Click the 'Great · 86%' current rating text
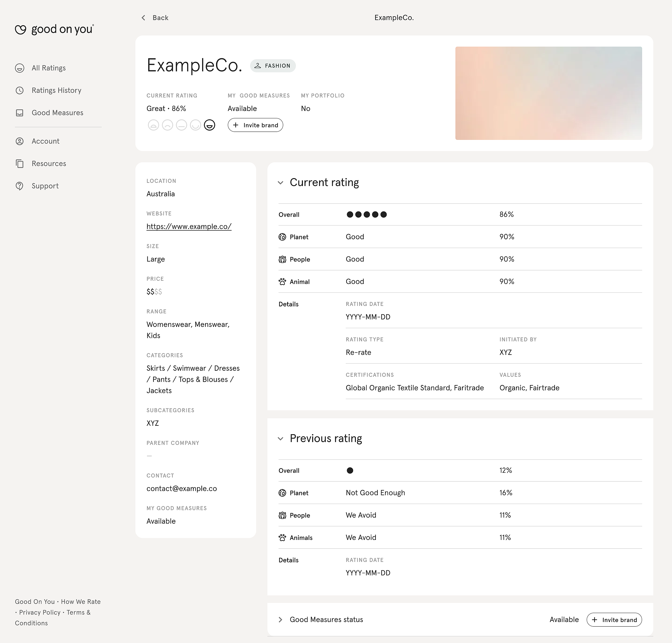The height and width of the screenshot is (643, 672). (166, 109)
